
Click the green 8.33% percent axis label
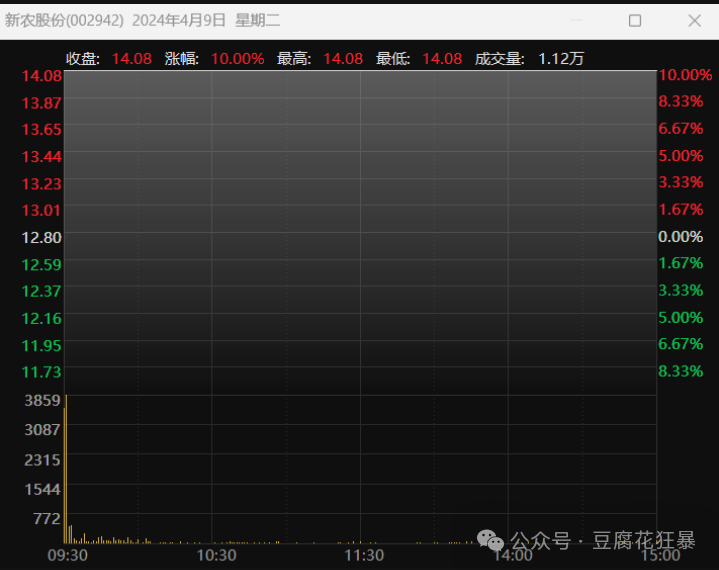[x=681, y=371]
